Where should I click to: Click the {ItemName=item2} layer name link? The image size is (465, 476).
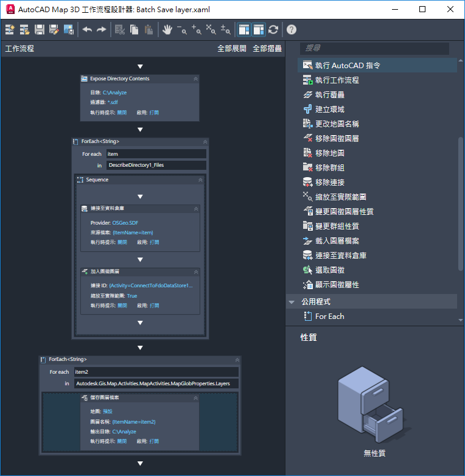click(x=134, y=422)
